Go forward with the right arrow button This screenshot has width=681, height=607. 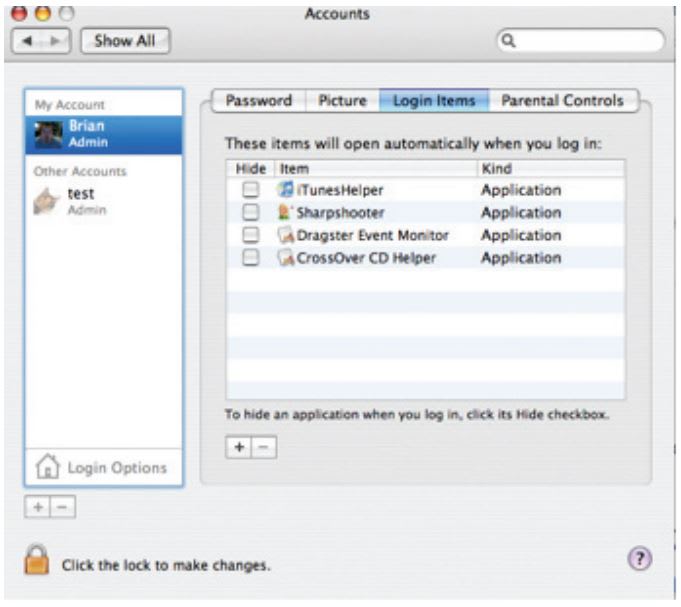(x=56, y=41)
